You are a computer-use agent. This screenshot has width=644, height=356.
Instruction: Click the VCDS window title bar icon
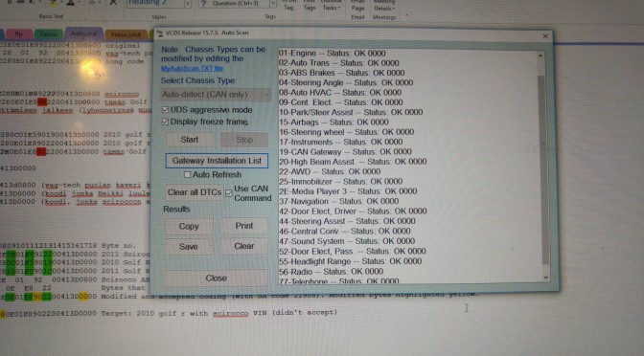pyautogui.click(x=160, y=33)
